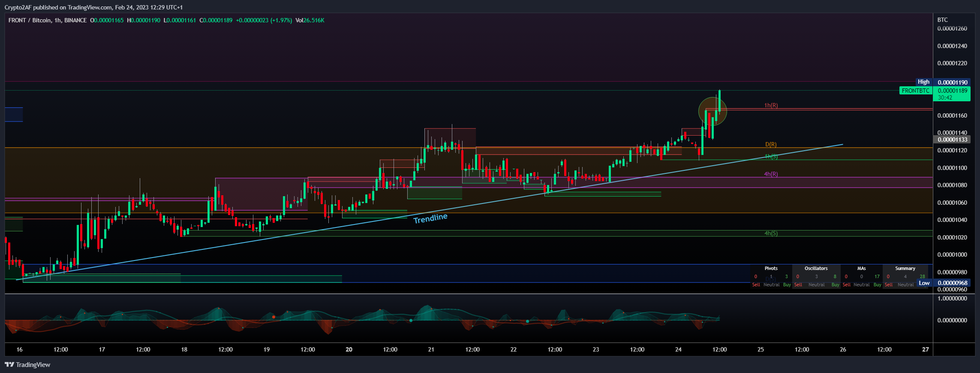The image size is (980, 373).
Task: Click the orange D(R) resistance label
Action: point(771,145)
